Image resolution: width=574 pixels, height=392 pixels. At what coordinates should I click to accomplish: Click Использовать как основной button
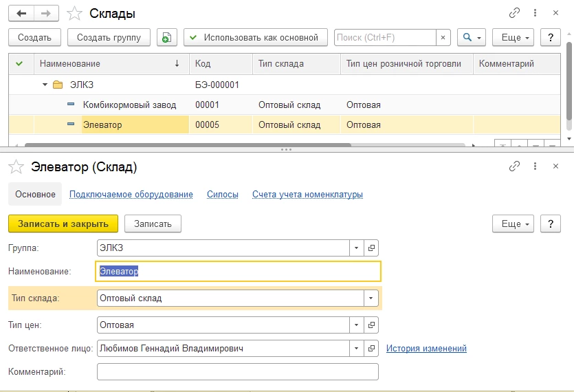click(255, 38)
